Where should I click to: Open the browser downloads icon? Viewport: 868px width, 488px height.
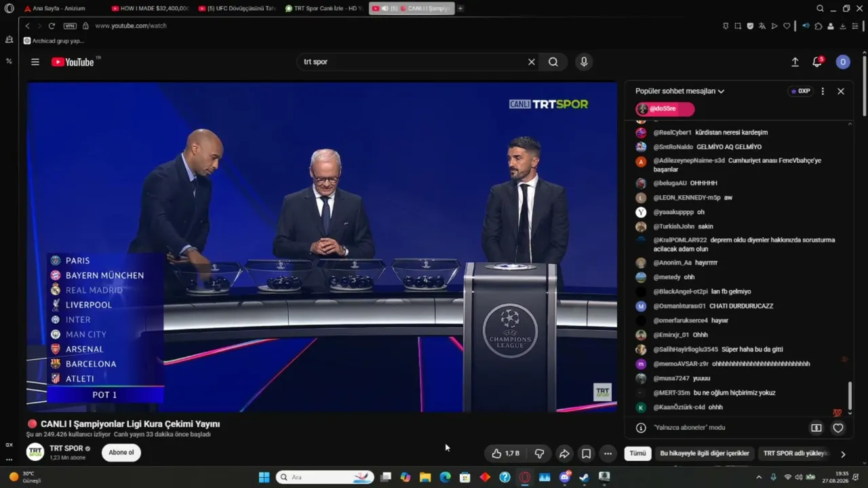point(843,26)
